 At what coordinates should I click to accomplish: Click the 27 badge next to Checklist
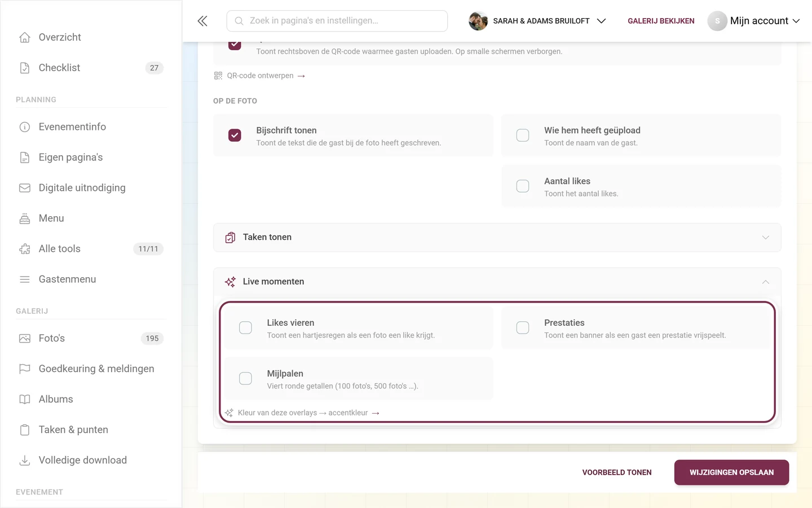click(155, 68)
